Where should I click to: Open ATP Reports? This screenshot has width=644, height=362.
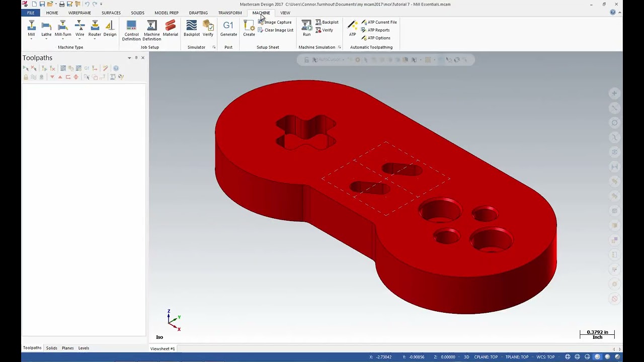tap(375, 30)
